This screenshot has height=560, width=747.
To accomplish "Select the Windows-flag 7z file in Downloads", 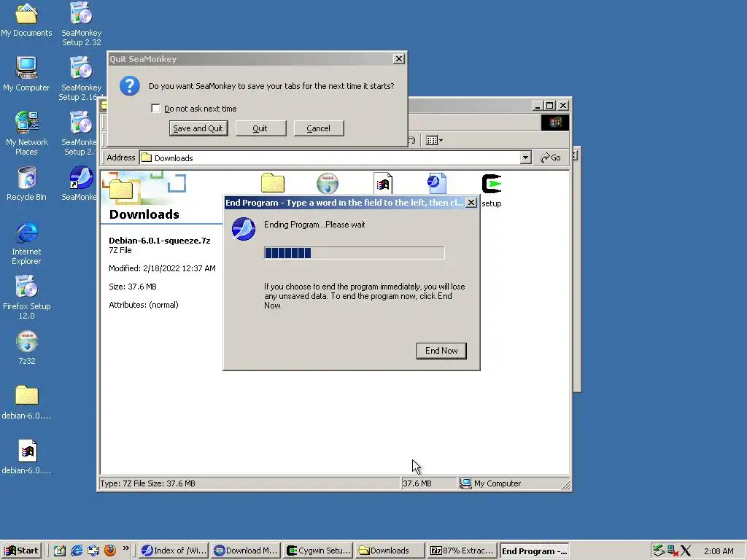I will point(382,183).
